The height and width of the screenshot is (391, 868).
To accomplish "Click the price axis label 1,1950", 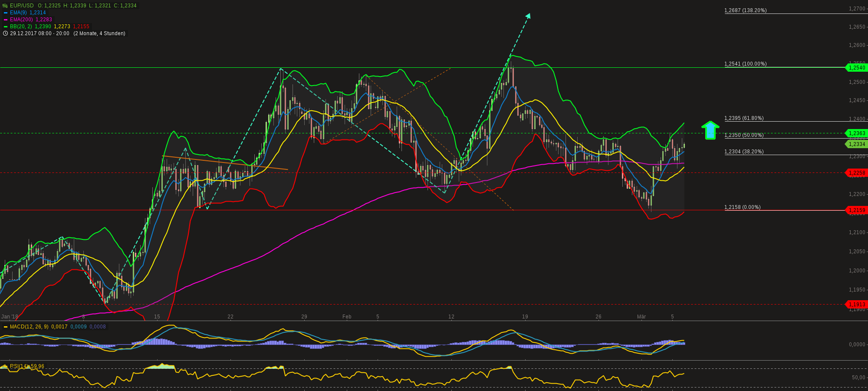I will pyautogui.click(x=857, y=290).
